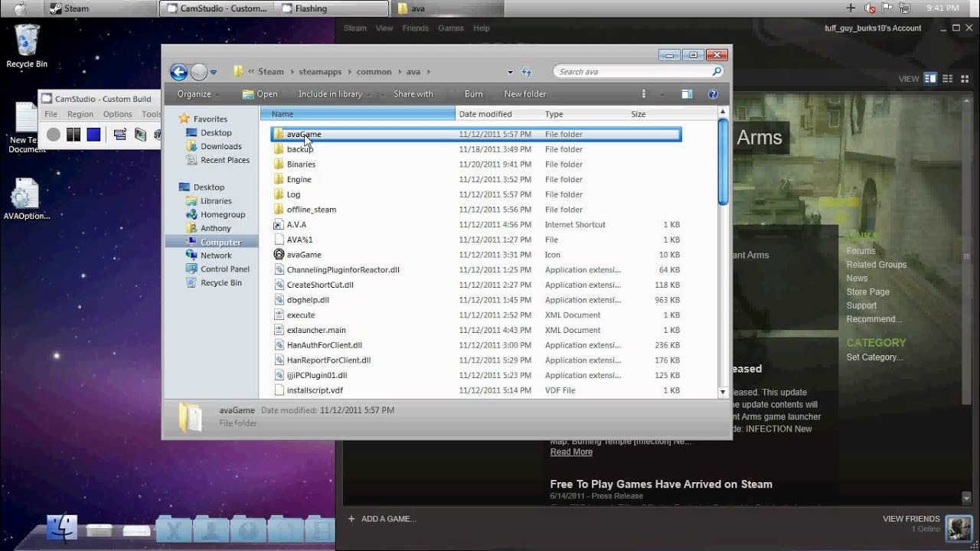
Task: Click CamStudio Pause button
Action: point(73,135)
